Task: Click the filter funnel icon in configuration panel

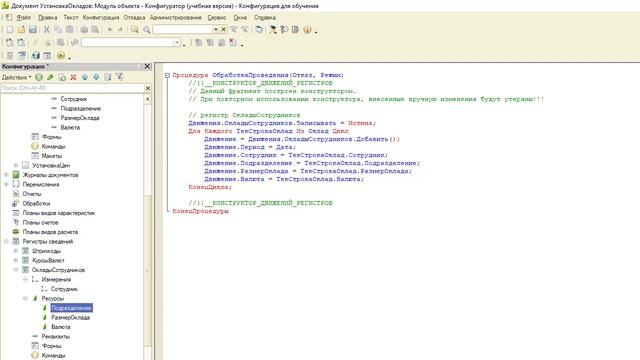Action: pyautogui.click(x=119, y=77)
